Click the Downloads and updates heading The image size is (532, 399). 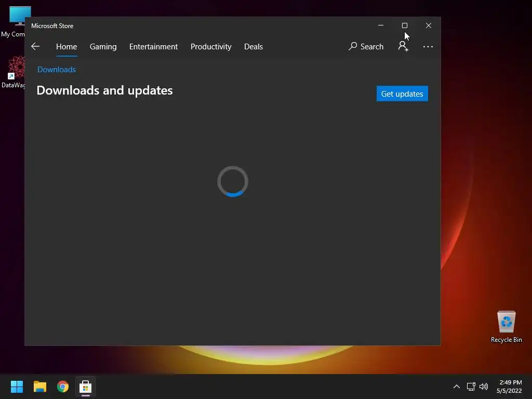pos(104,90)
